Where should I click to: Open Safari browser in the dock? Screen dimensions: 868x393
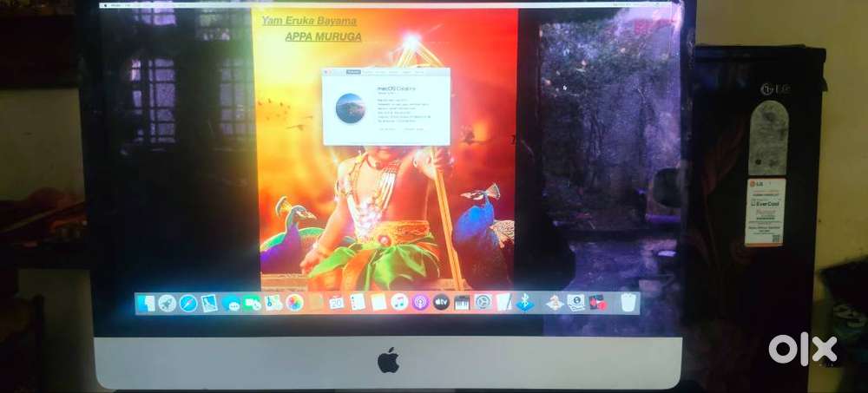click(187, 303)
